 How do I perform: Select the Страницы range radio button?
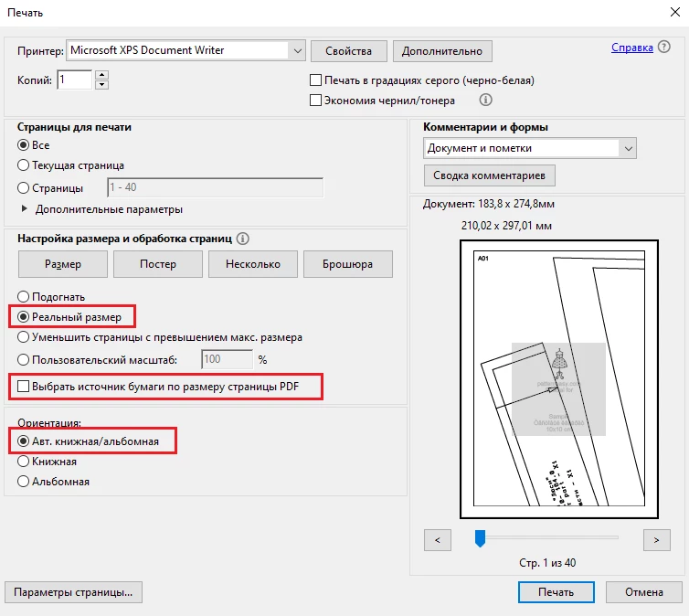23,188
